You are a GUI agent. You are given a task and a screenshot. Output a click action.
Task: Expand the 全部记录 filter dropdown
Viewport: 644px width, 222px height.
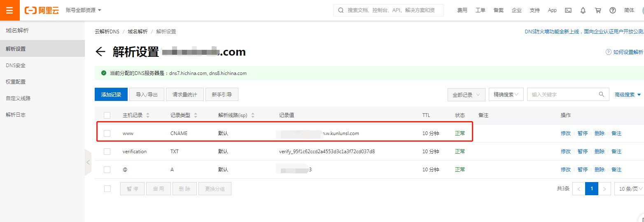coord(466,95)
